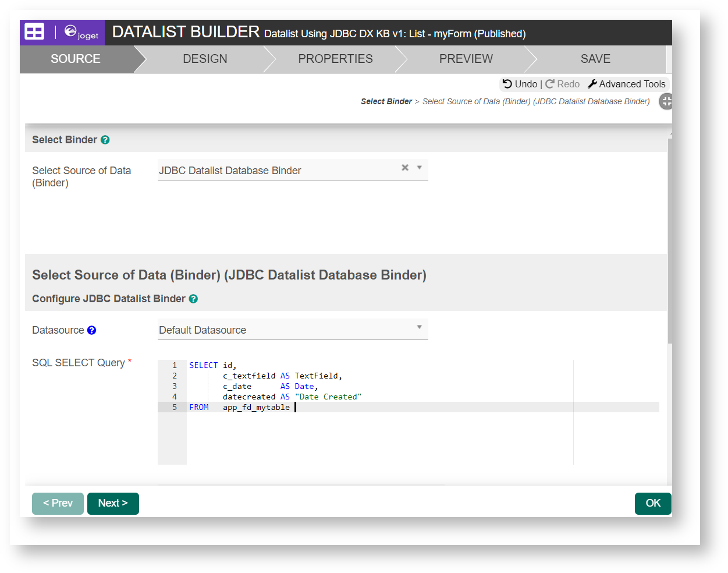The height and width of the screenshot is (573, 728).
Task: Open the app grid menu icon
Action: [x=34, y=32]
